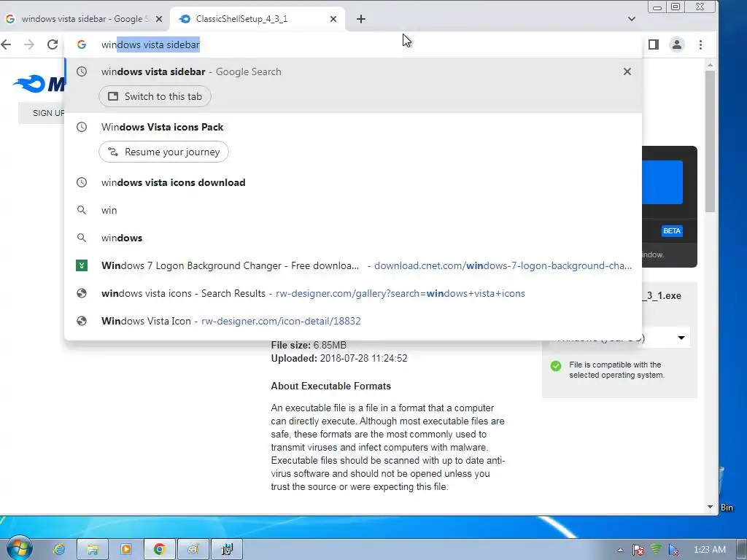Click the forward navigation arrow
Viewport: 747px width, 560px height.
tap(29, 44)
